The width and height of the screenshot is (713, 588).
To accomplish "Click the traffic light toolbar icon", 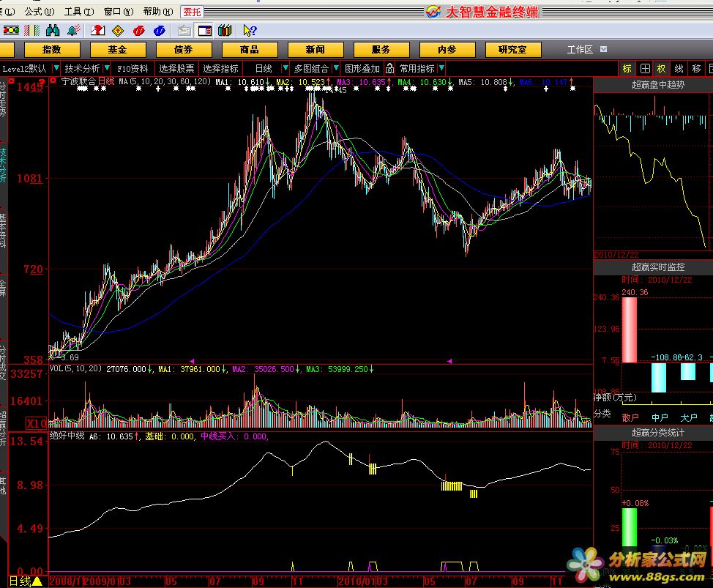I will (11, 31).
